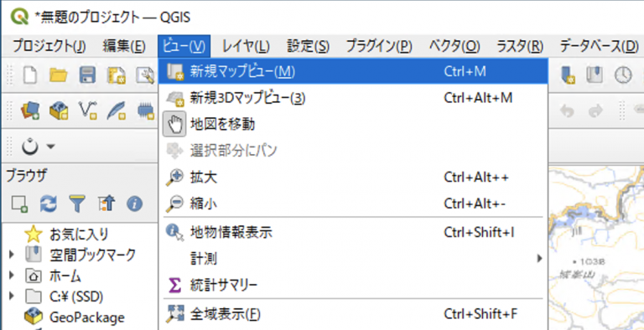Select 地物情報表示 menu entry

(353, 233)
